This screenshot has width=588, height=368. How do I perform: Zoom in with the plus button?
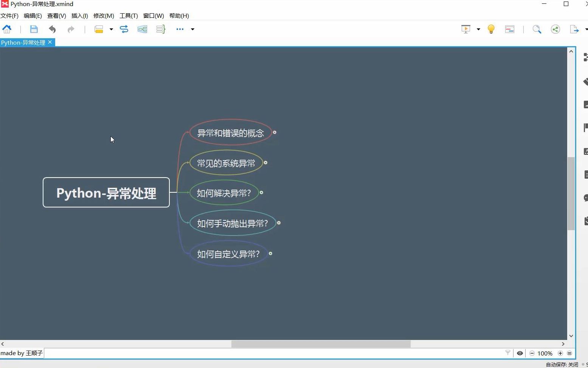(560, 353)
